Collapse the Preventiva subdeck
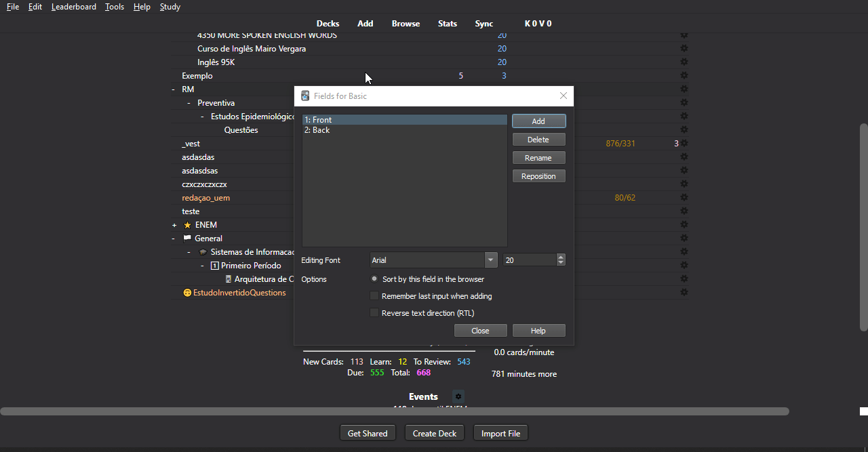 point(189,103)
